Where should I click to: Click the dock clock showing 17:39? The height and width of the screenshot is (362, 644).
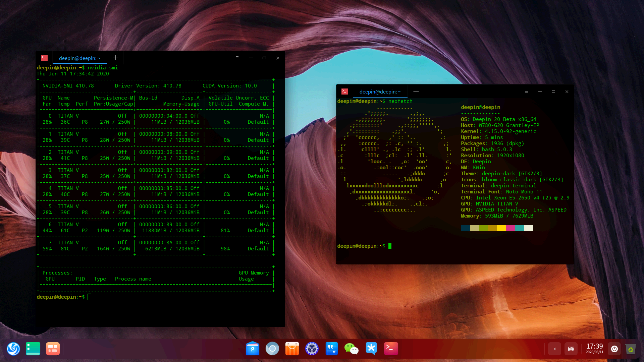tap(594, 348)
